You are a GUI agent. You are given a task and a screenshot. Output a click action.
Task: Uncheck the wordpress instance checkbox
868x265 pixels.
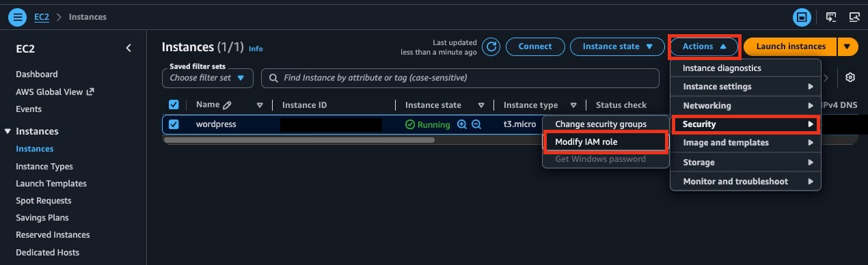[x=174, y=124]
